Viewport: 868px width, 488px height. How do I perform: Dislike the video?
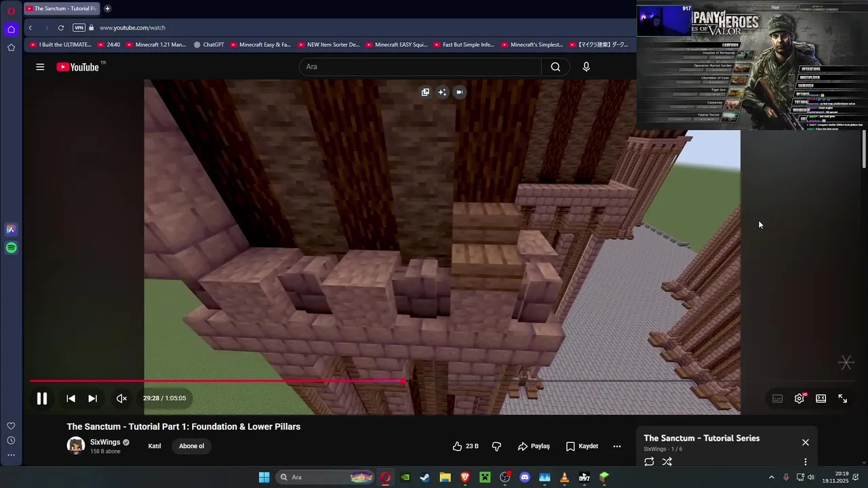(496, 446)
